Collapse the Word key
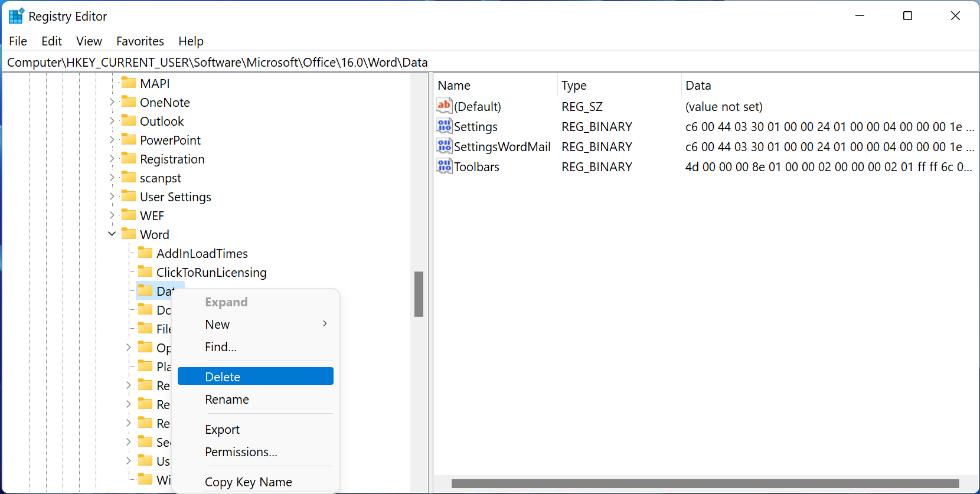 point(112,234)
